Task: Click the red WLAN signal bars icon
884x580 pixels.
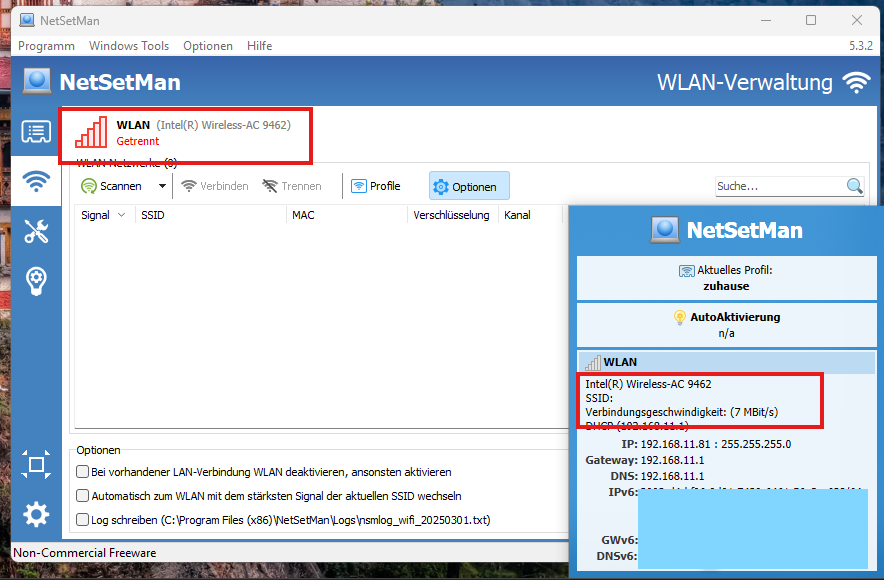Action: (x=91, y=132)
